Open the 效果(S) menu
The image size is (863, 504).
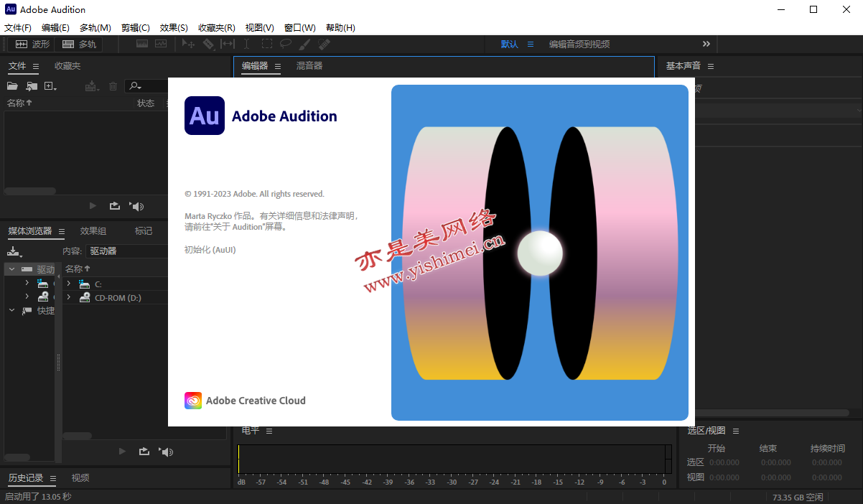point(174,28)
